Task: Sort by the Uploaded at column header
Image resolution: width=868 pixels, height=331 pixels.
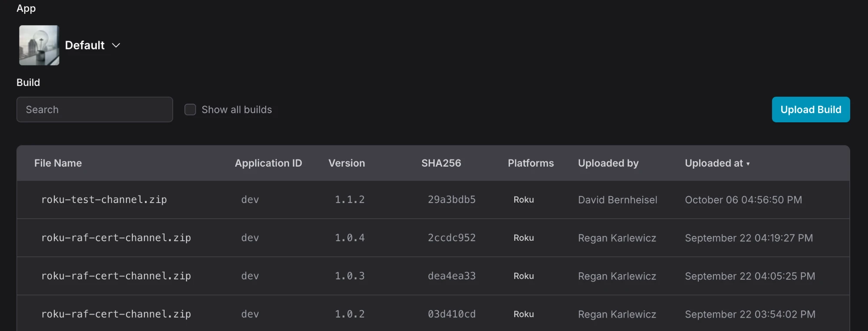Action: [x=713, y=163]
